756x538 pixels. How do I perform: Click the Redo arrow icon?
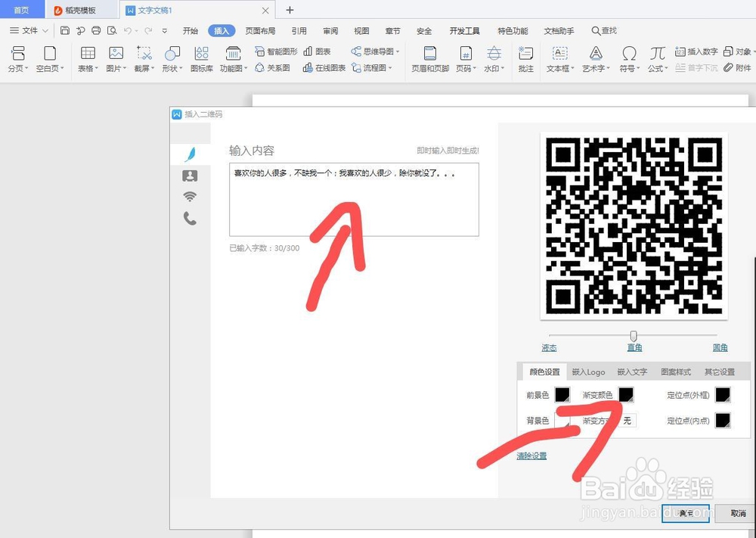(x=148, y=30)
